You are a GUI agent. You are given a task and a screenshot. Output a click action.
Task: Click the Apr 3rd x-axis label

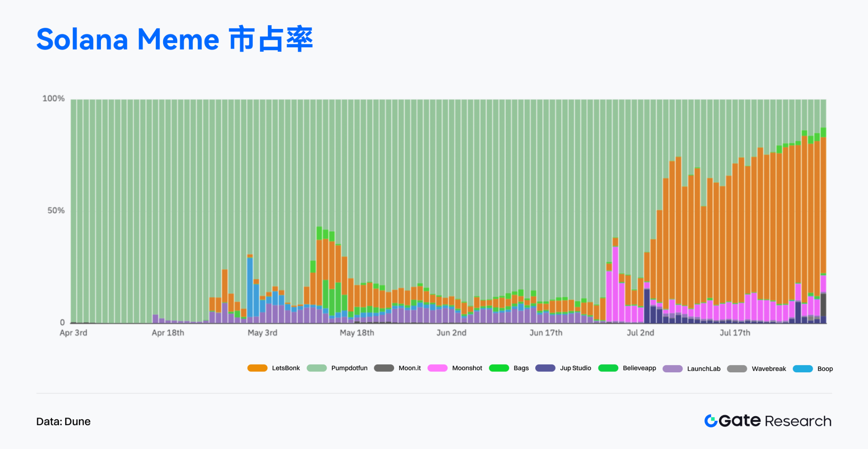[74, 333]
